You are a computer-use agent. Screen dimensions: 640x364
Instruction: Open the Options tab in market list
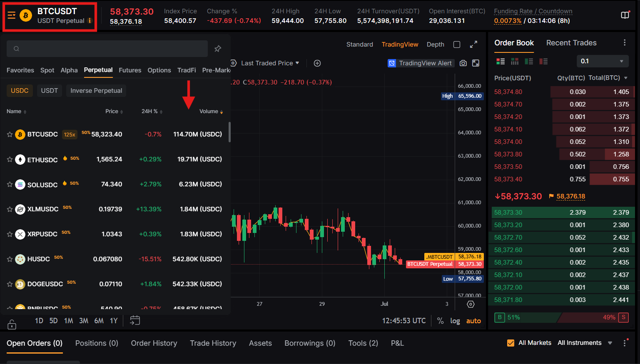click(x=159, y=70)
